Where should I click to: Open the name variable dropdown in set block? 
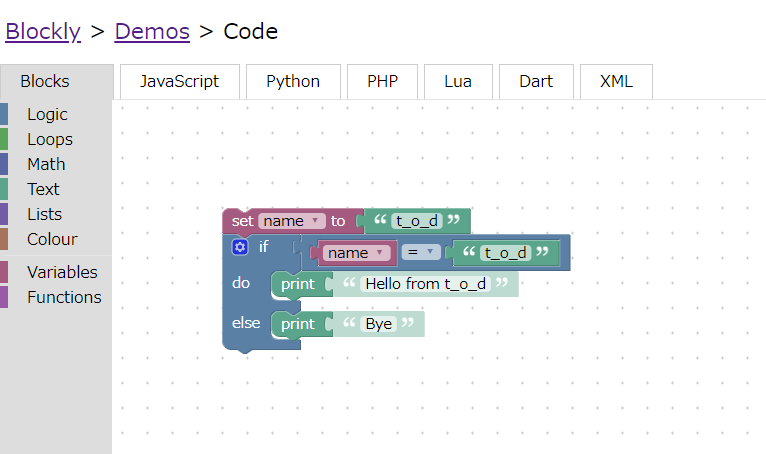pyautogui.click(x=291, y=221)
